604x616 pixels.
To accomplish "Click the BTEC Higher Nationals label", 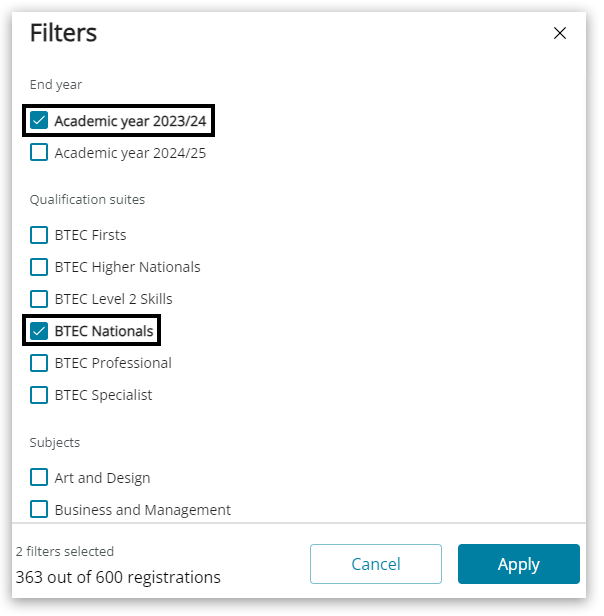I will 127,267.
